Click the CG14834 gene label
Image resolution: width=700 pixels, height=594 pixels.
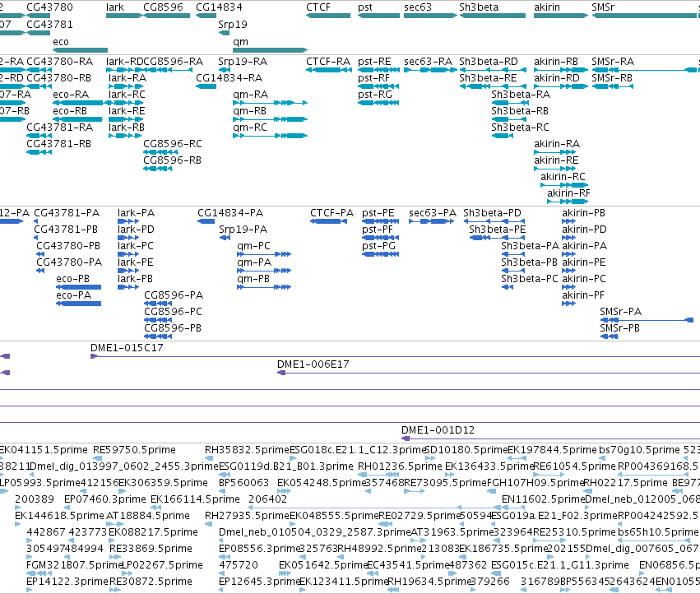click(x=219, y=7)
